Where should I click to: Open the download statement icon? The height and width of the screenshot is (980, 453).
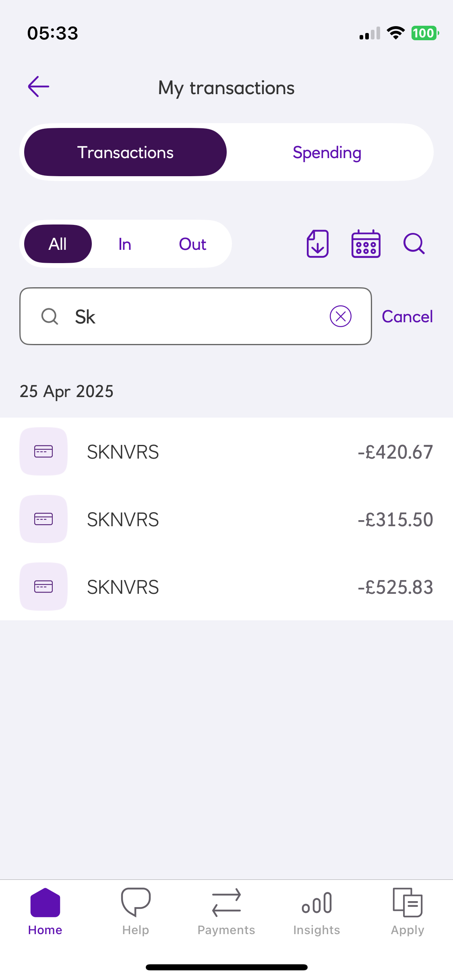318,244
